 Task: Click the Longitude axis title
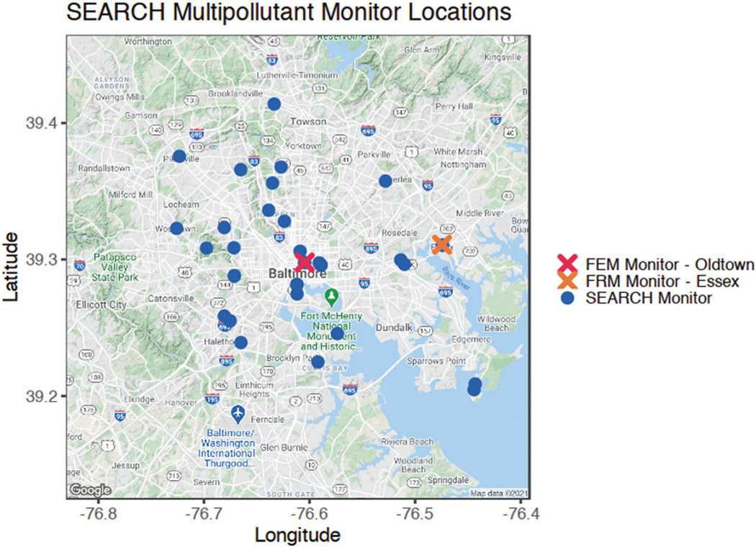point(297,535)
